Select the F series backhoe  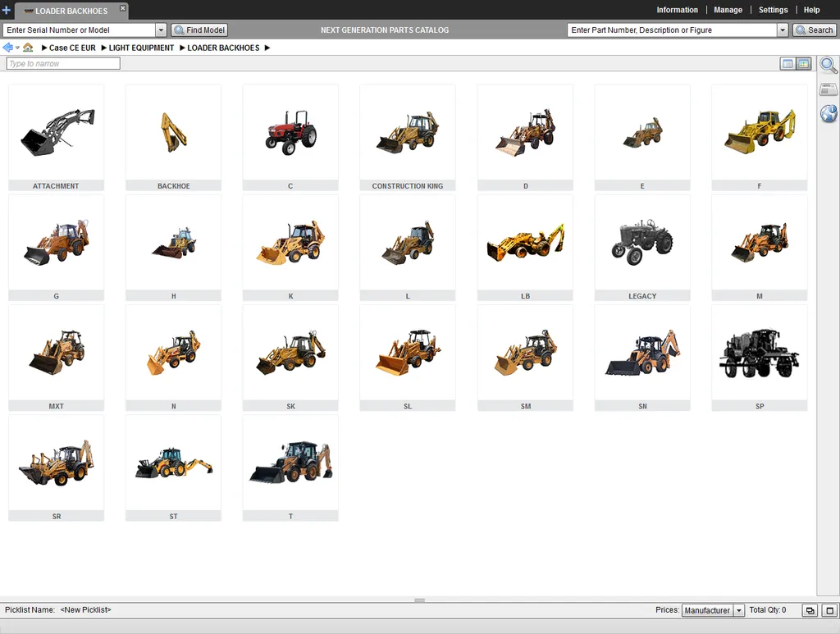tap(760, 138)
